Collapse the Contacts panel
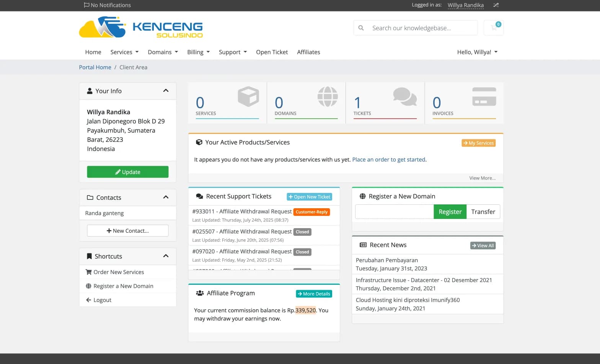The image size is (600, 364). click(166, 197)
